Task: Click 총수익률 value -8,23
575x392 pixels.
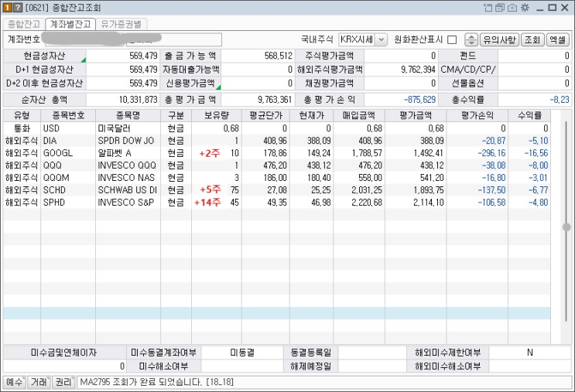Action: [560, 100]
